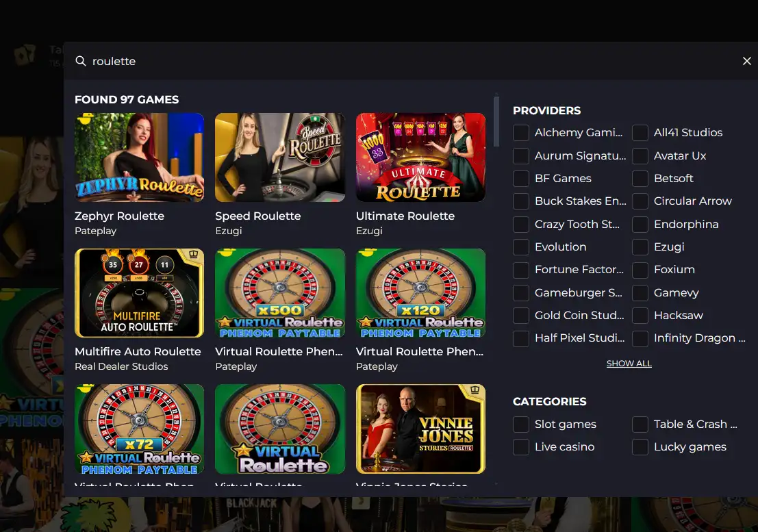The width and height of the screenshot is (758, 532).
Task: Check the All41 Studios provider checkbox
Action: tap(640, 132)
